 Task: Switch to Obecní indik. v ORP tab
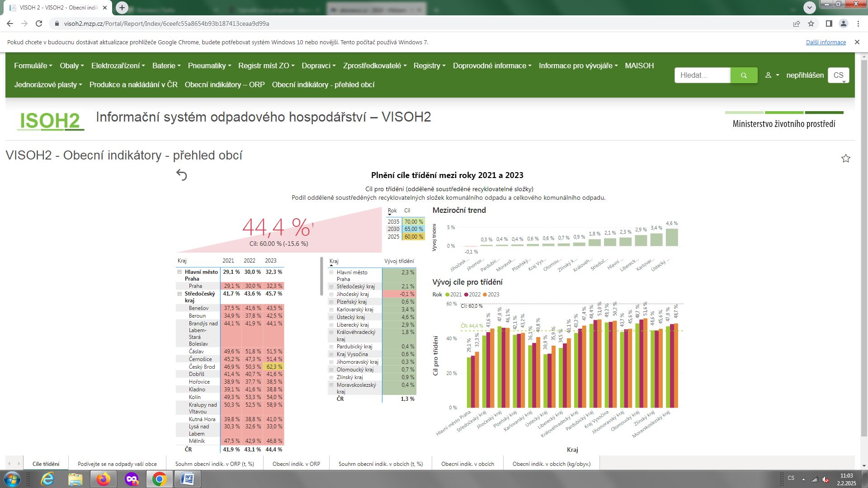tap(296, 464)
